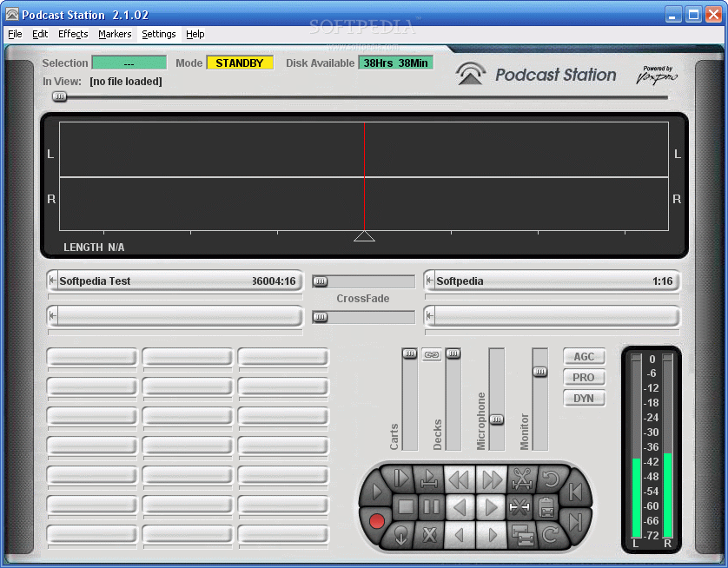Viewport: 728px width, 568px height.
Task: Click the left channel waveform area
Action: 364,149
